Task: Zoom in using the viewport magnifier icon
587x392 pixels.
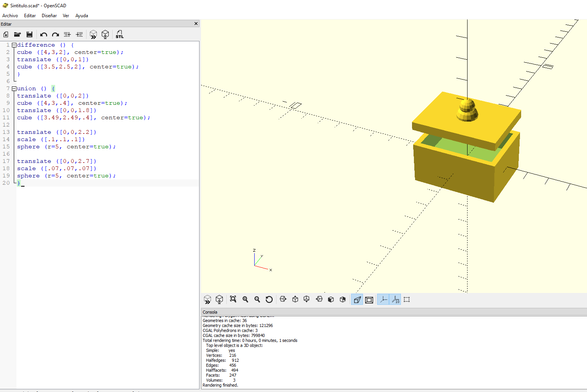Action: pyautogui.click(x=245, y=299)
